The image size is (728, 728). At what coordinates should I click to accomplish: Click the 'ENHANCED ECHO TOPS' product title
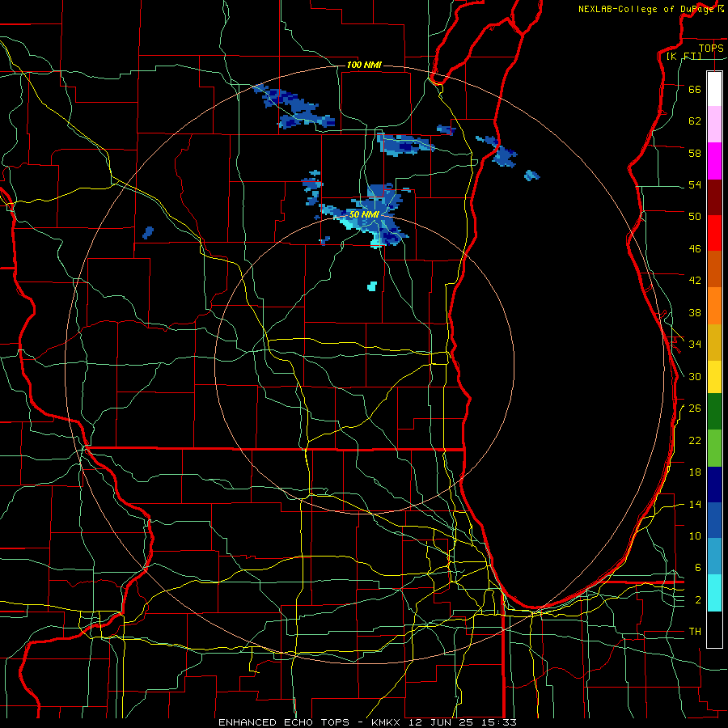284,722
